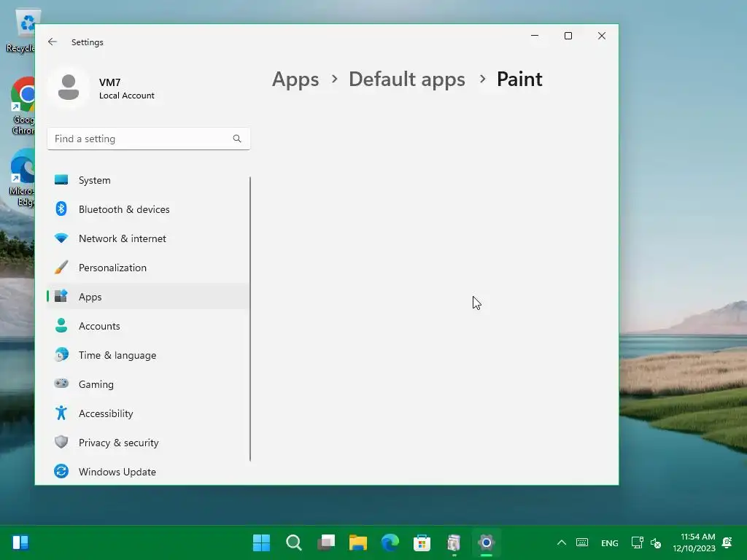
Task: Open the notification bell icon
Action: (x=727, y=542)
